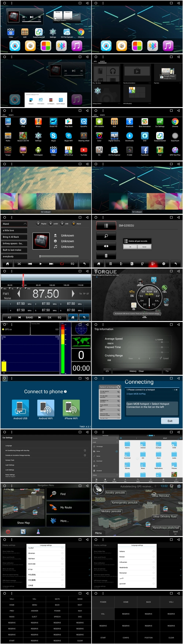Collapse the Favorite section in ES File Explorer
This screenshot has height=644, width=183.
pos(117,438)
